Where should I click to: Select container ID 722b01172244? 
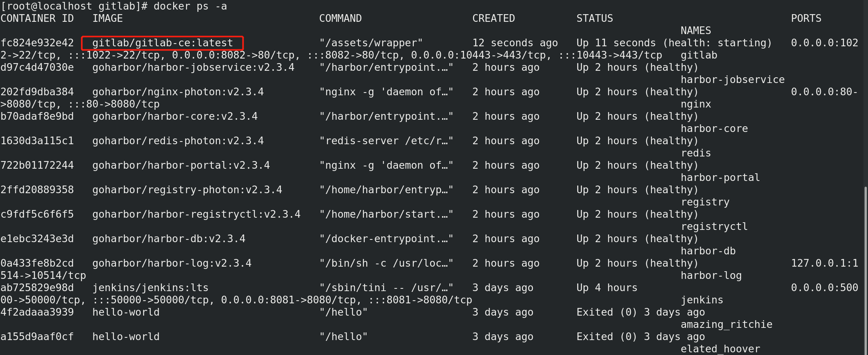click(x=37, y=165)
